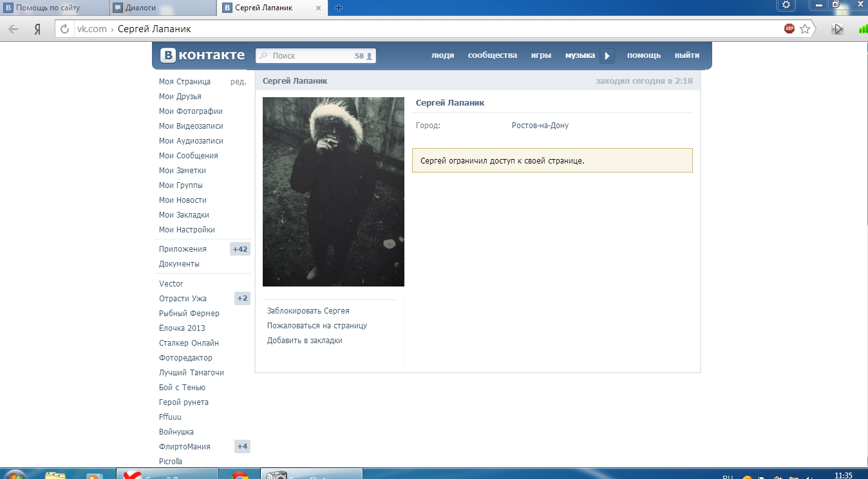Open Мои Аудиозаписи
Screen dimensions: 868x479
[x=191, y=141]
